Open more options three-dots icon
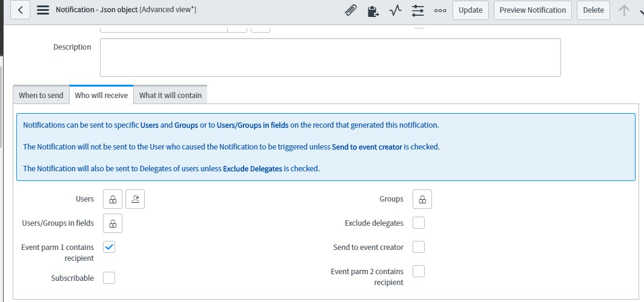The height and width of the screenshot is (302, 644). pos(440,11)
